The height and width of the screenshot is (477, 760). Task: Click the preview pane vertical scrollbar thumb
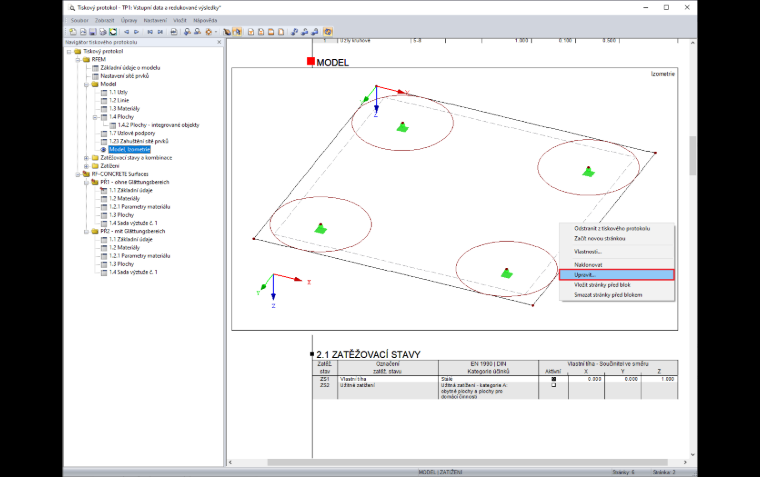(x=692, y=155)
